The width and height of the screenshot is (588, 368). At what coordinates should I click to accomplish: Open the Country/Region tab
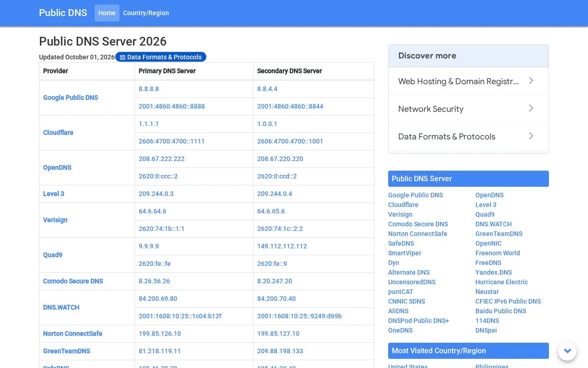pos(146,13)
